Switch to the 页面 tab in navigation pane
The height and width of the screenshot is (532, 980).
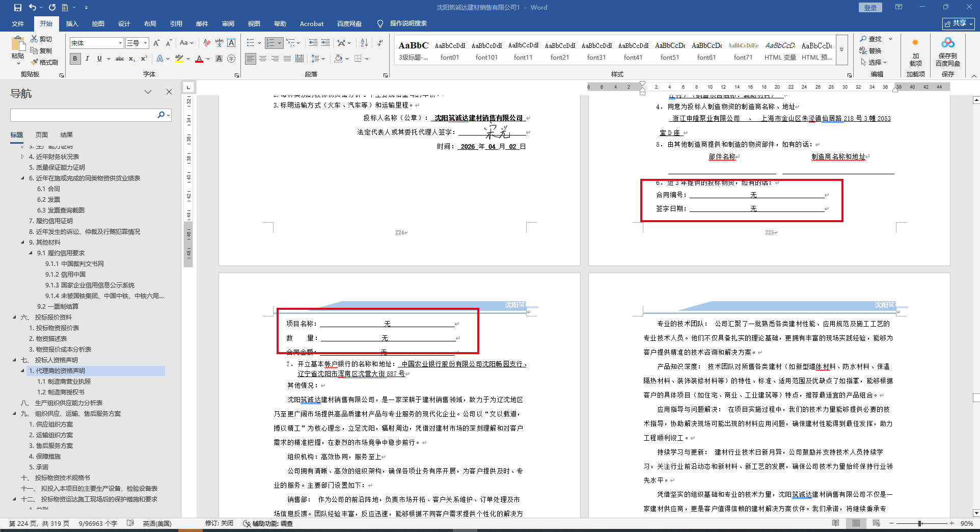tap(42, 135)
